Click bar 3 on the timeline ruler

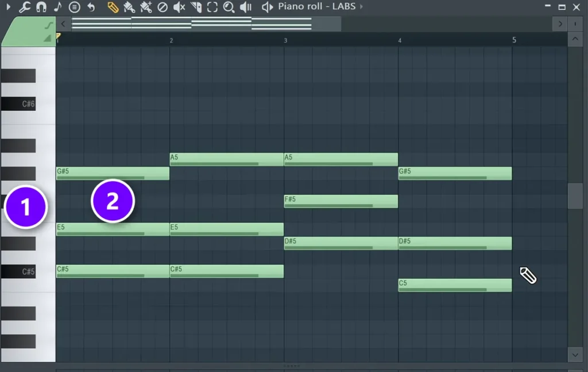click(x=286, y=40)
